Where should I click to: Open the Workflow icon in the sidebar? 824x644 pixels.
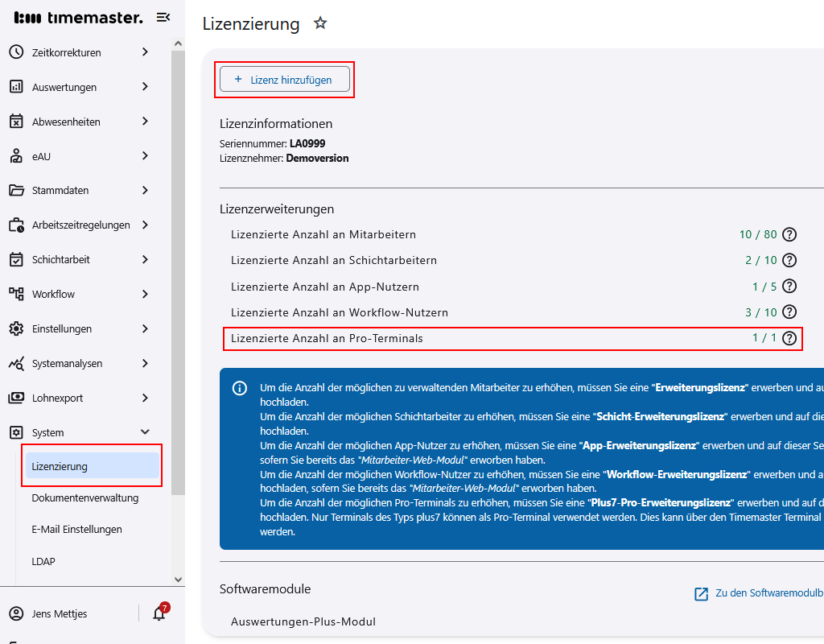(18, 294)
